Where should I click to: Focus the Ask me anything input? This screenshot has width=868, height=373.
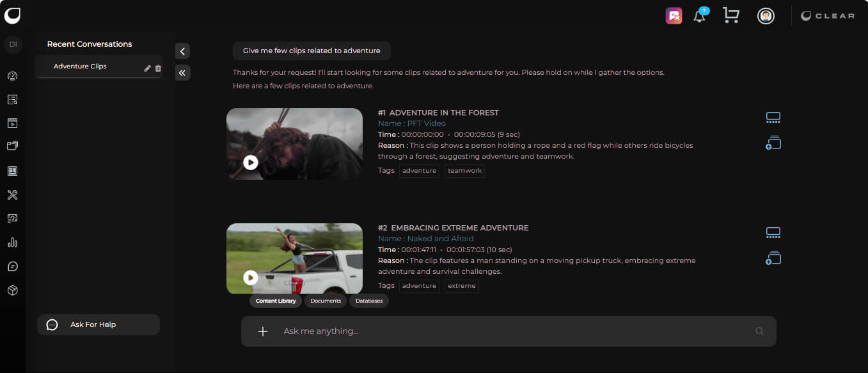pos(509,331)
